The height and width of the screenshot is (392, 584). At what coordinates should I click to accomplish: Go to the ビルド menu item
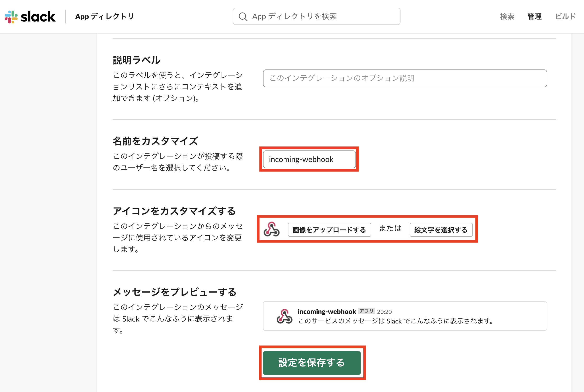pyautogui.click(x=565, y=17)
